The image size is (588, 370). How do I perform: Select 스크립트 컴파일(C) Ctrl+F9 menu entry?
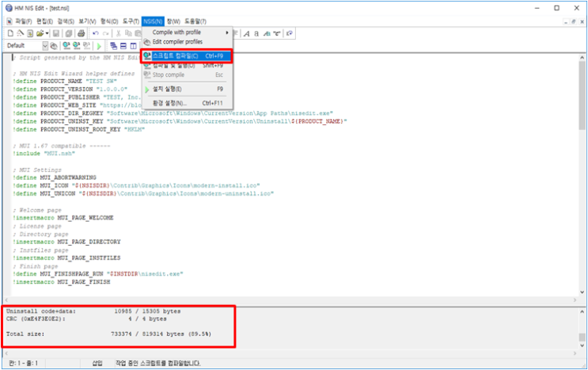point(187,56)
